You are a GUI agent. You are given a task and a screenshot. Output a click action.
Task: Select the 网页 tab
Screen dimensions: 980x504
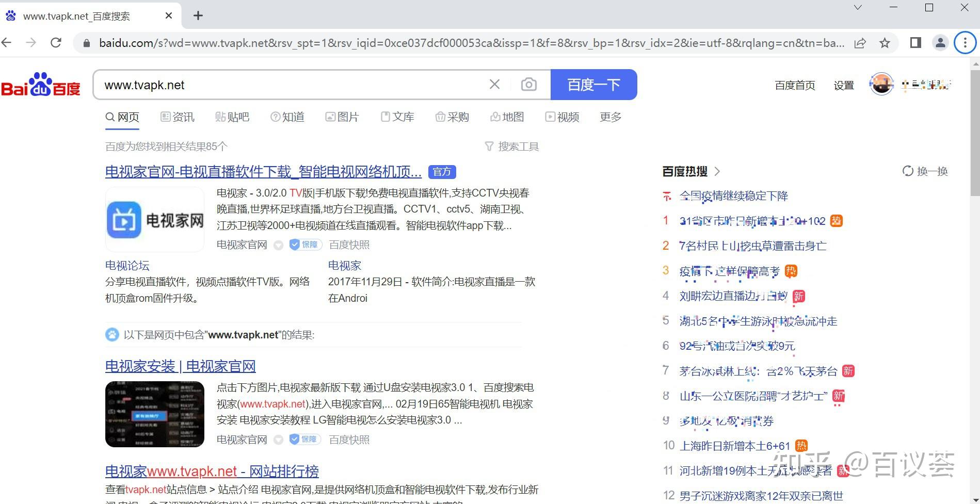click(122, 117)
